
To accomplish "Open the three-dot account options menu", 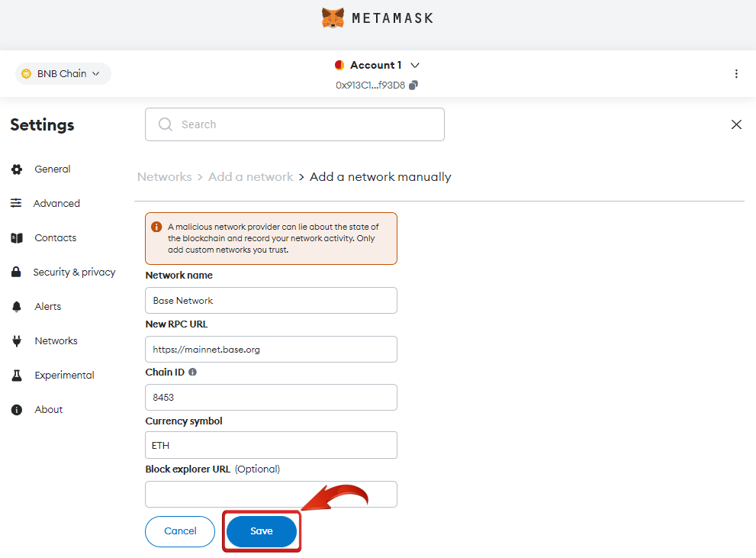I will 735,74.
